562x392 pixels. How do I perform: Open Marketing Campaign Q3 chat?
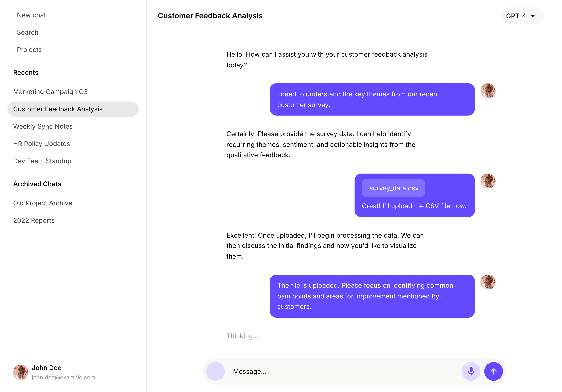(50, 92)
